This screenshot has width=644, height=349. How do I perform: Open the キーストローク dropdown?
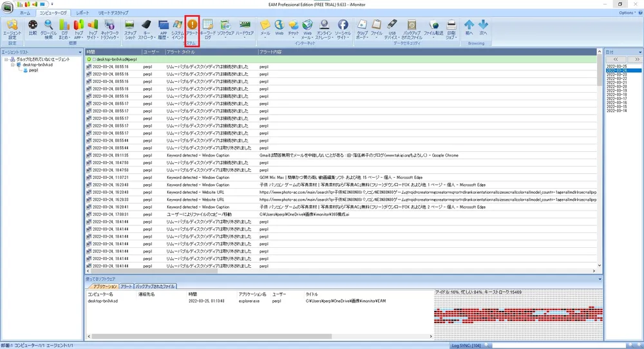pyautogui.click(x=146, y=29)
